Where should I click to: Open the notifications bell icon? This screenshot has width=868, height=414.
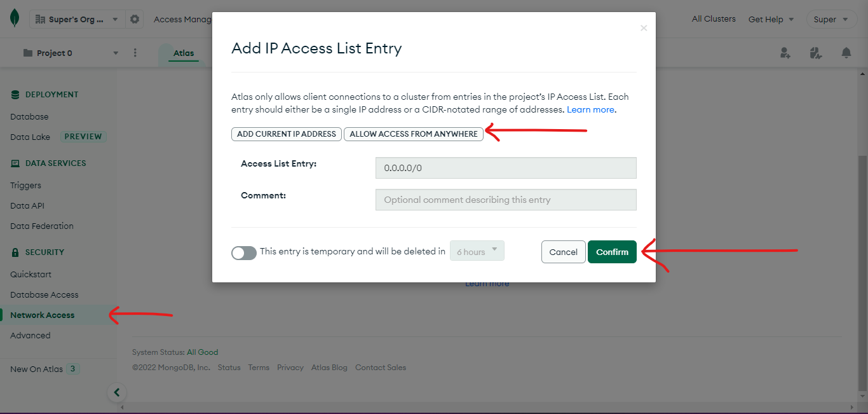pos(846,53)
